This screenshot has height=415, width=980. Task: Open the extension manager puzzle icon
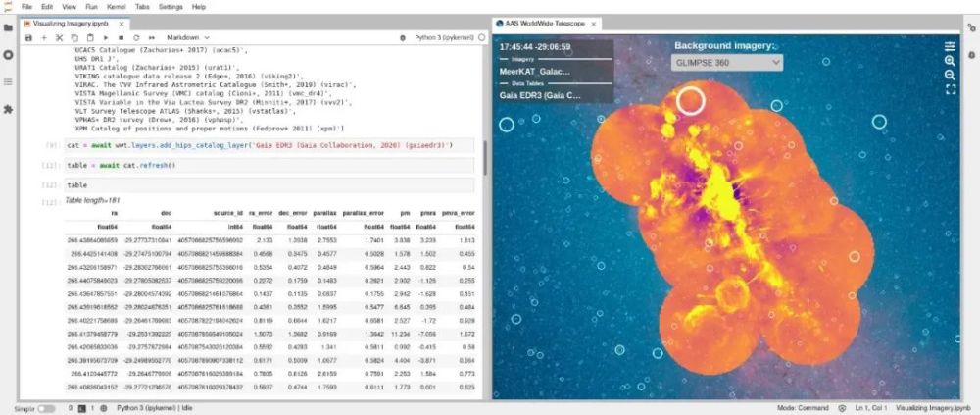8,109
